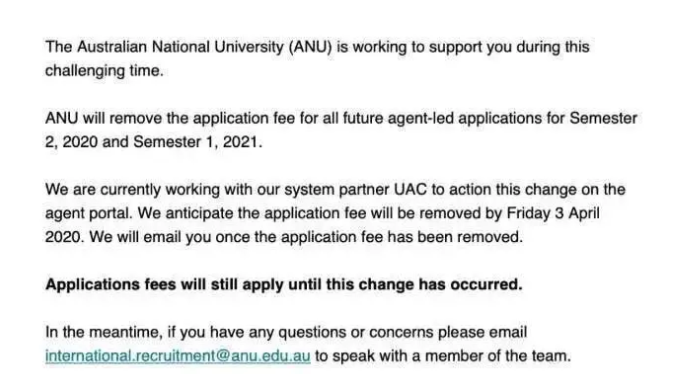
Task: Click the words 'of the team.'
Action: [532, 356]
